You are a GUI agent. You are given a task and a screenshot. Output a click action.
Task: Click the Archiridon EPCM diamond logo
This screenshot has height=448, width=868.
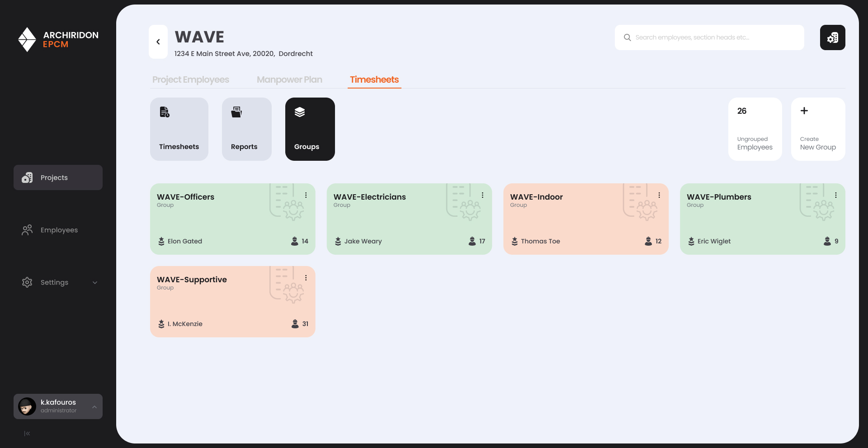27,39
